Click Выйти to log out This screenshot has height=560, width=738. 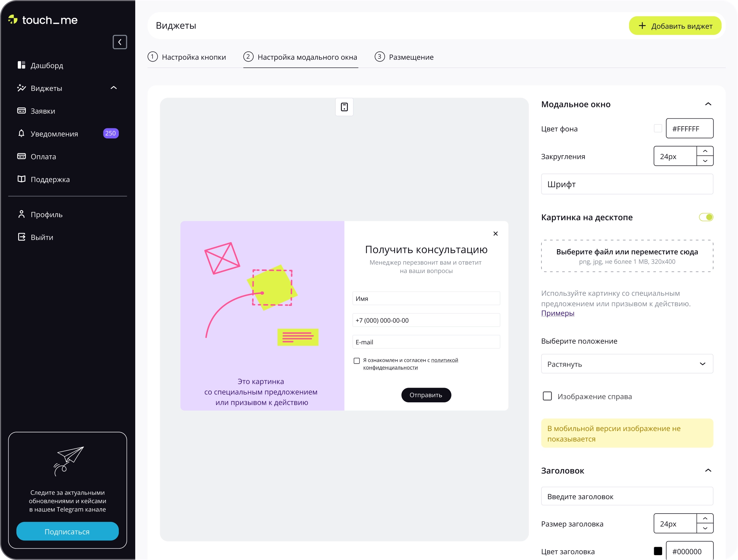[x=42, y=237]
